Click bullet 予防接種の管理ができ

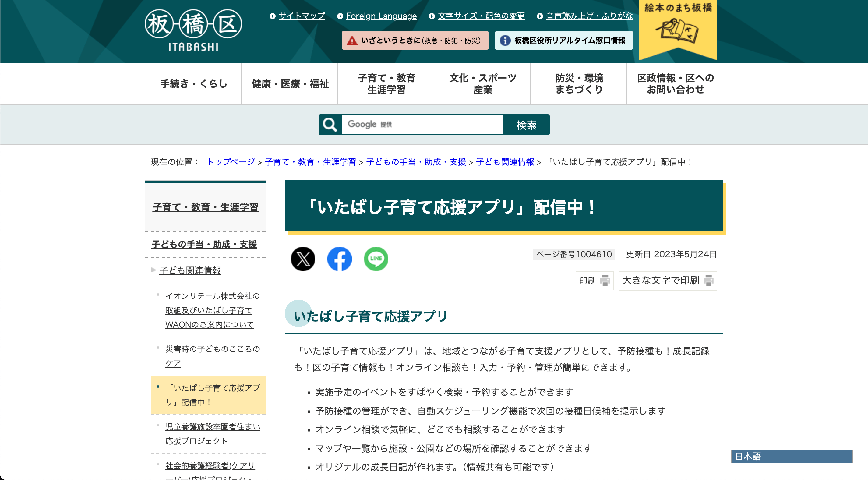tap(491, 411)
